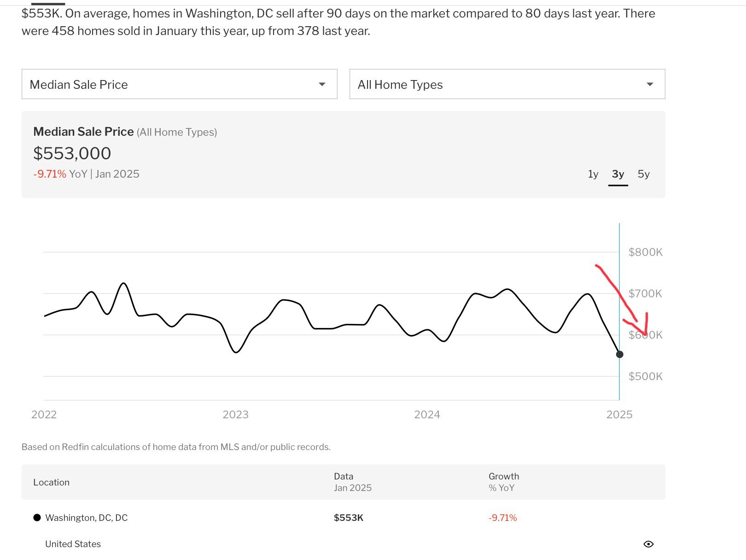The width and height of the screenshot is (746, 560).
Task: Click the 2023 x-axis year label
Action: point(235,415)
